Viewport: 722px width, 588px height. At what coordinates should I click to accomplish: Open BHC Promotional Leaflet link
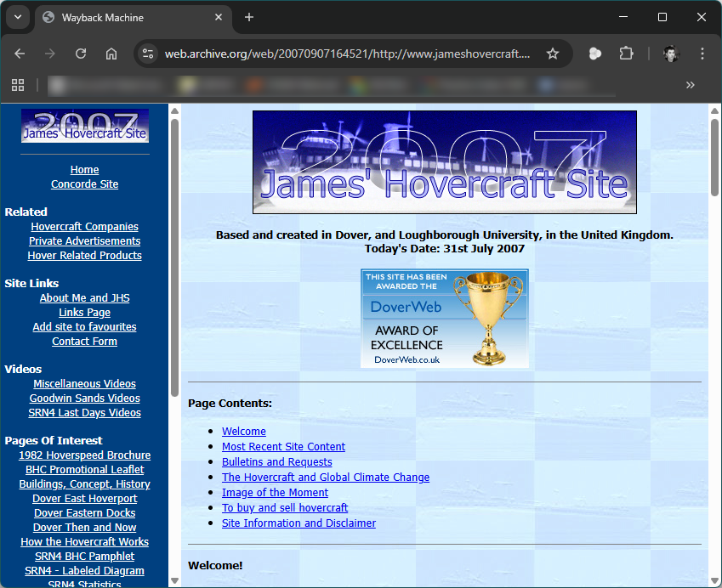tap(85, 470)
